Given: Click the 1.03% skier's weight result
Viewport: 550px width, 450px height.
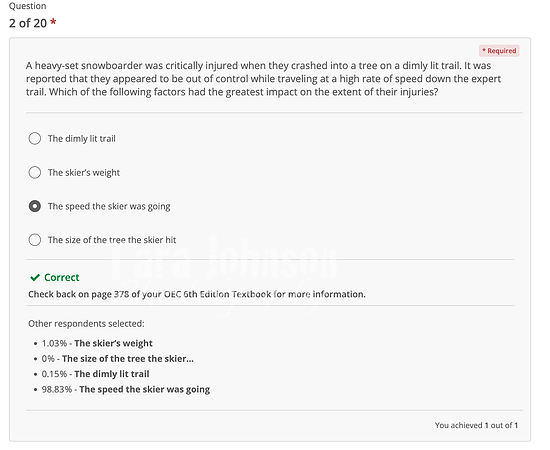Looking at the screenshot, I should [x=97, y=343].
